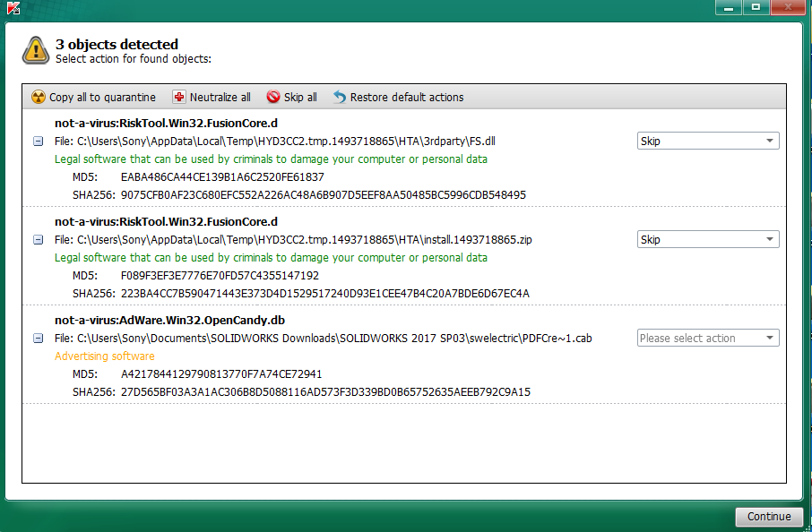The width and height of the screenshot is (812, 532).
Task: Click the quarantine radiation icon
Action: click(39, 97)
